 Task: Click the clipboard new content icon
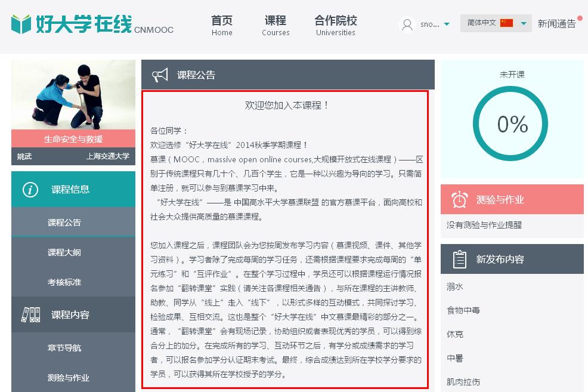[459, 260]
